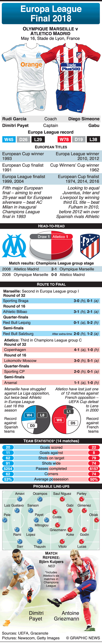102x644 pixels.
Task: Click the black L38 record badge
Action: (93, 139)
